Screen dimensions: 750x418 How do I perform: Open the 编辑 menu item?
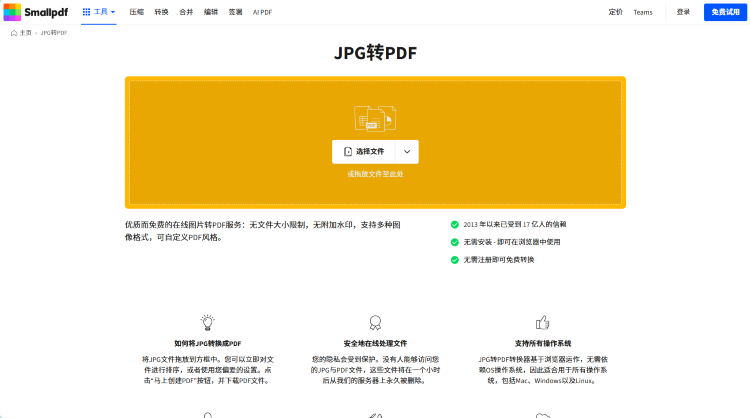[x=211, y=12]
